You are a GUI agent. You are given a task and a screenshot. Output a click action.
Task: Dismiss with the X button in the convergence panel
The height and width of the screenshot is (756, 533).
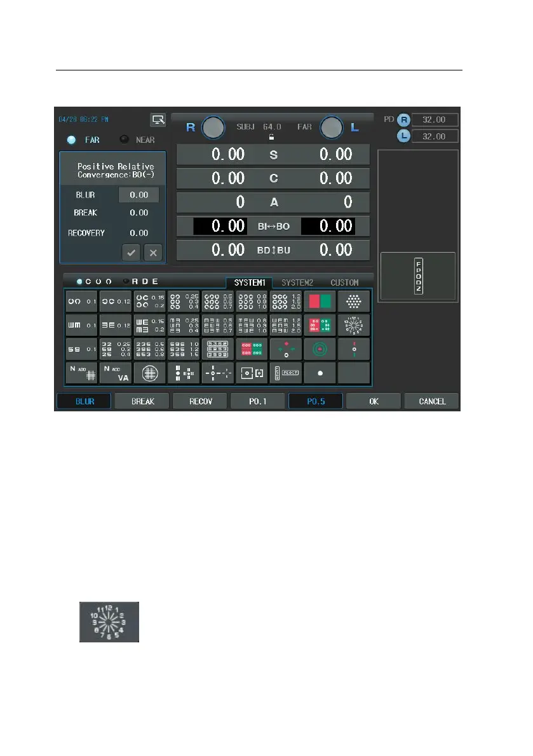(153, 253)
